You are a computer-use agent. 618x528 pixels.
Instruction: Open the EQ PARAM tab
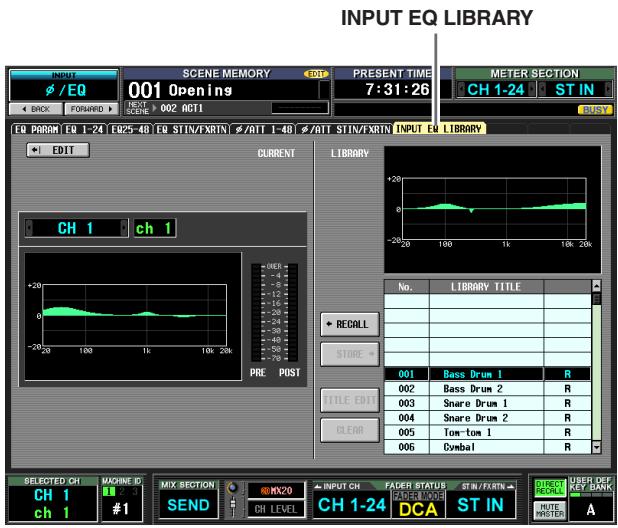click(x=36, y=129)
